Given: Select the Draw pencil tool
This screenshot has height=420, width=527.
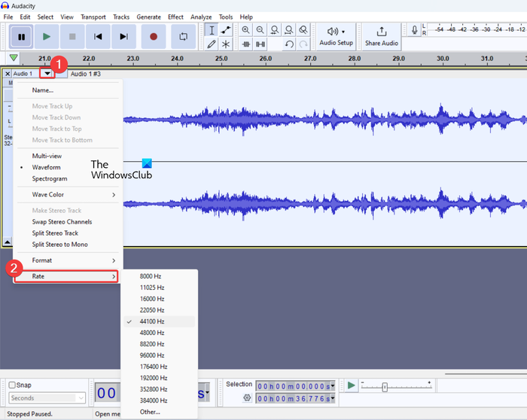Looking at the screenshot, I should 212,44.
